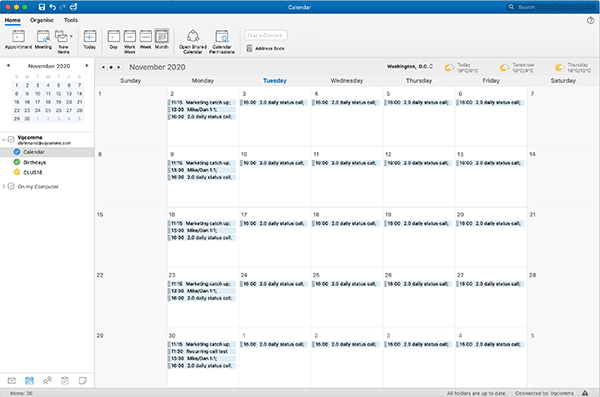Open Recurring call test event on November 30
This screenshot has width=600, height=397.
(x=202, y=351)
